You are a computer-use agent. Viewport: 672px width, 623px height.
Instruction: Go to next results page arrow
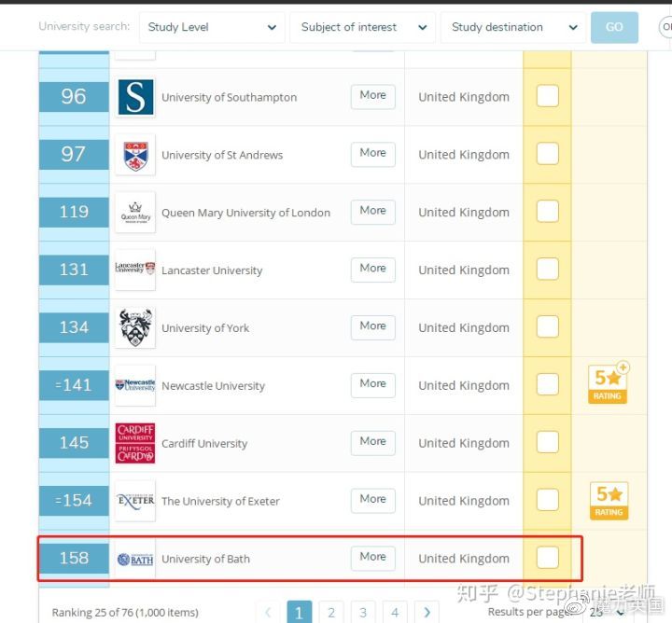[427, 613]
